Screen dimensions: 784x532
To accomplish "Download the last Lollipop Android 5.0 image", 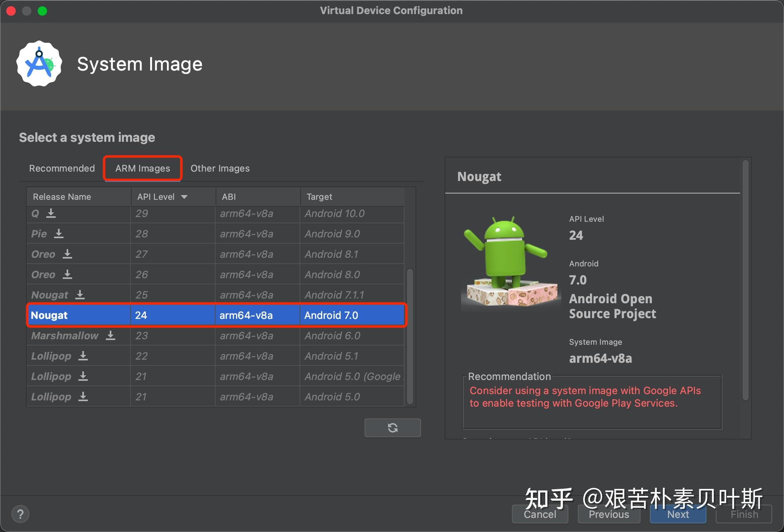I will click(x=83, y=397).
